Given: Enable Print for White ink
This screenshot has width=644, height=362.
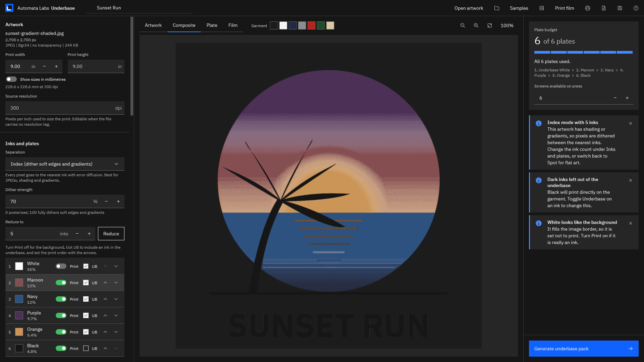Looking at the screenshot, I should (x=61, y=266).
